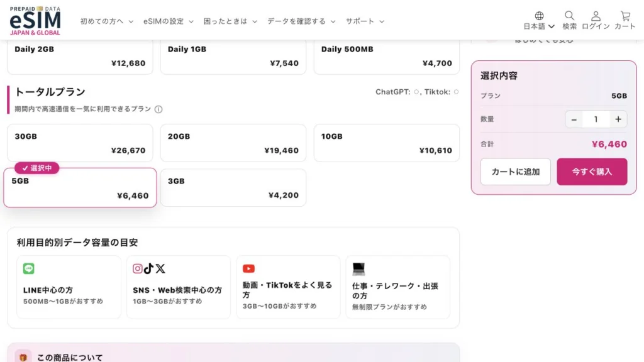The height and width of the screenshot is (362, 644).
Task: Click the 選択内容 heading
Action: 499,76
